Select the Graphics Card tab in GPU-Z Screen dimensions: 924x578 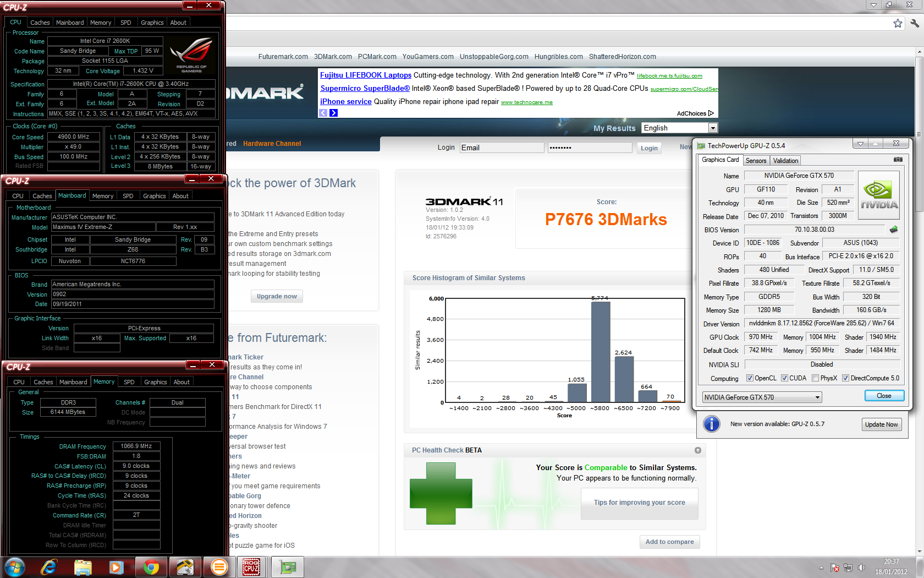pos(720,160)
